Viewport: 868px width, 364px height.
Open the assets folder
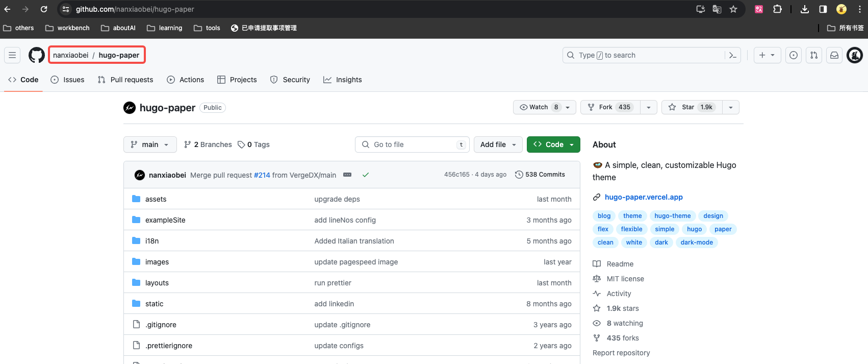pos(156,199)
